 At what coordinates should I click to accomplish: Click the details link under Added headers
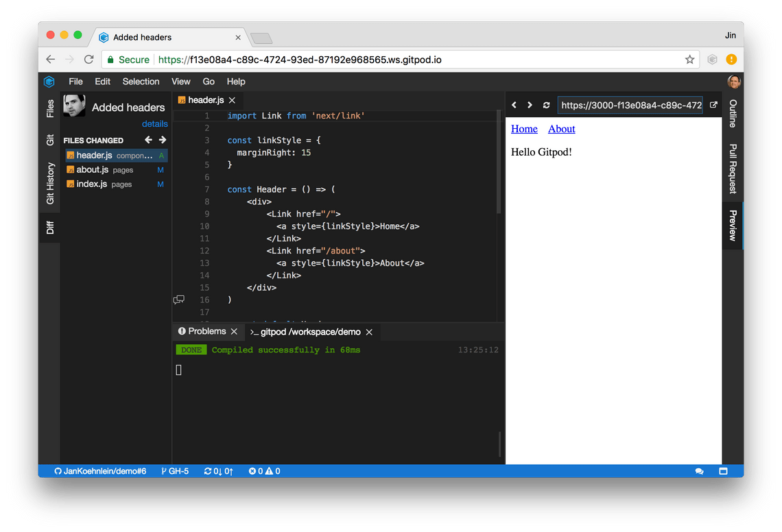click(x=154, y=123)
